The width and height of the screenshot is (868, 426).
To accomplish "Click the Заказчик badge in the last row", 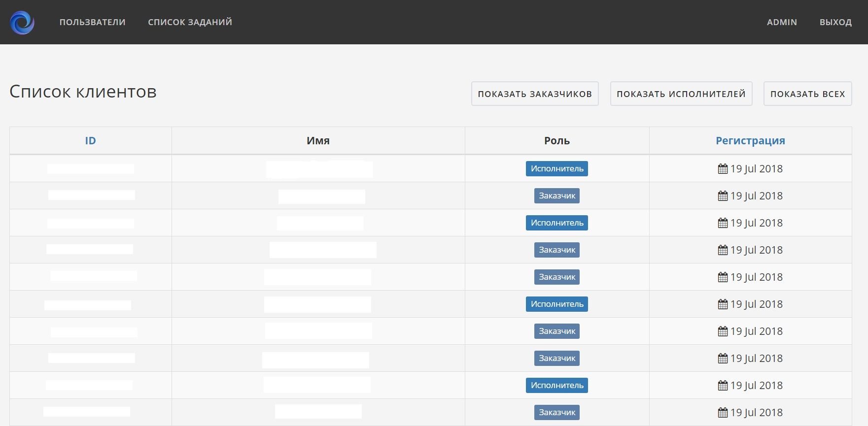I will tap(557, 412).
